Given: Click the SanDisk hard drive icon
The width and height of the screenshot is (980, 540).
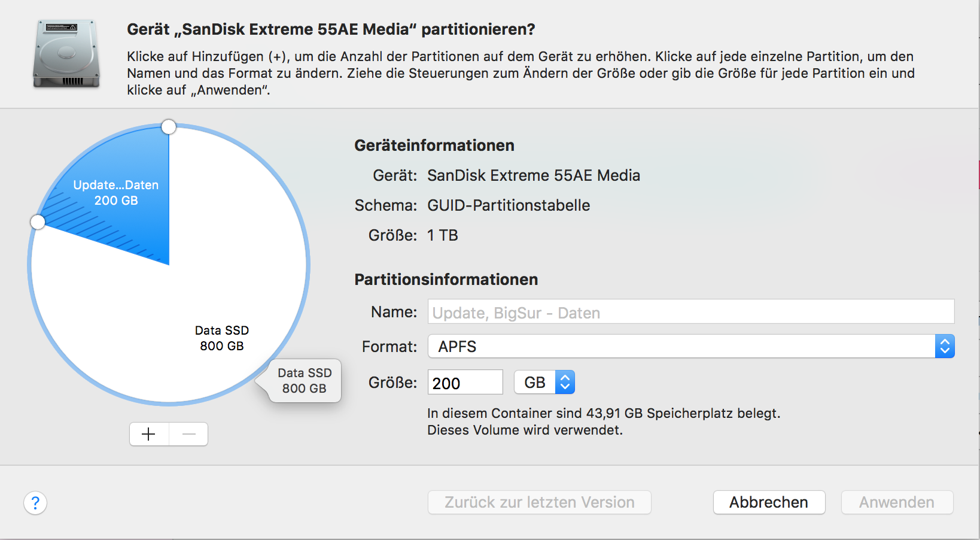Looking at the screenshot, I should tap(66, 54).
